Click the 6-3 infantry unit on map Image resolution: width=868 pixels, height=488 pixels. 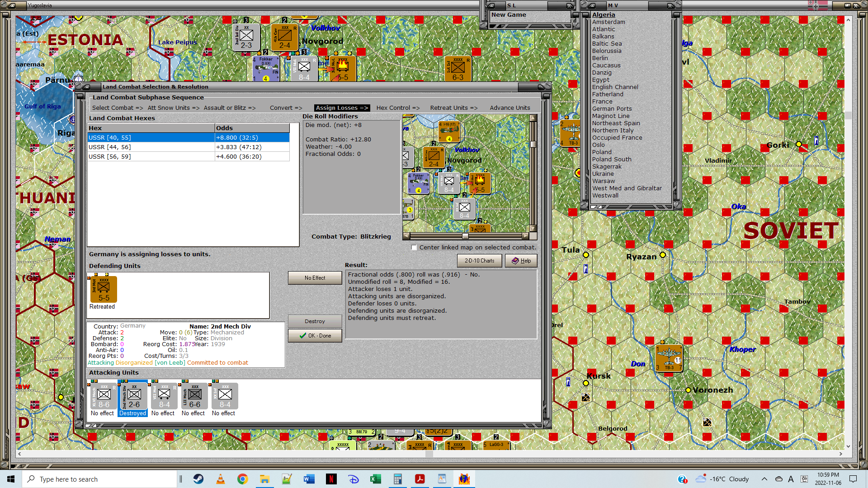tap(458, 69)
